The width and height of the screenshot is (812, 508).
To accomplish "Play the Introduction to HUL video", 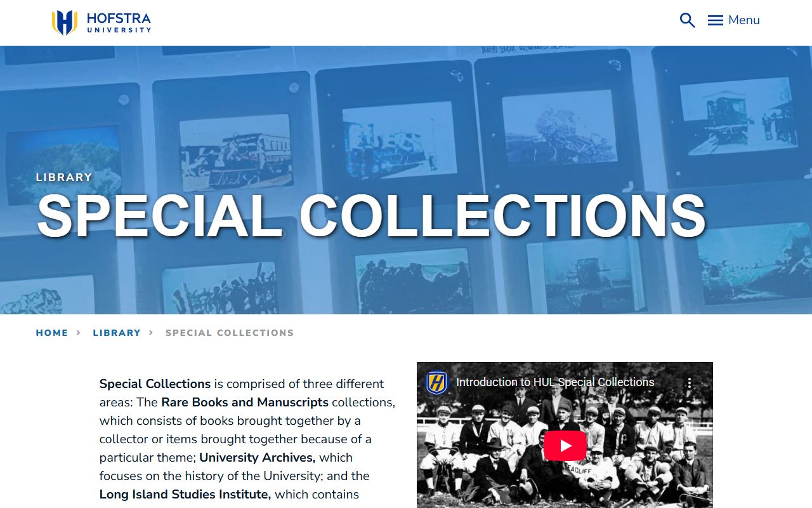I will [x=565, y=446].
